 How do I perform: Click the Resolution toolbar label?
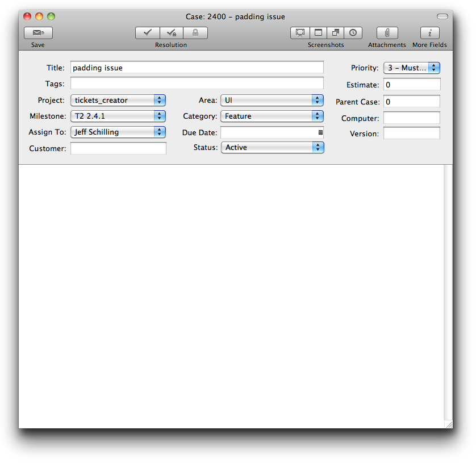point(171,45)
